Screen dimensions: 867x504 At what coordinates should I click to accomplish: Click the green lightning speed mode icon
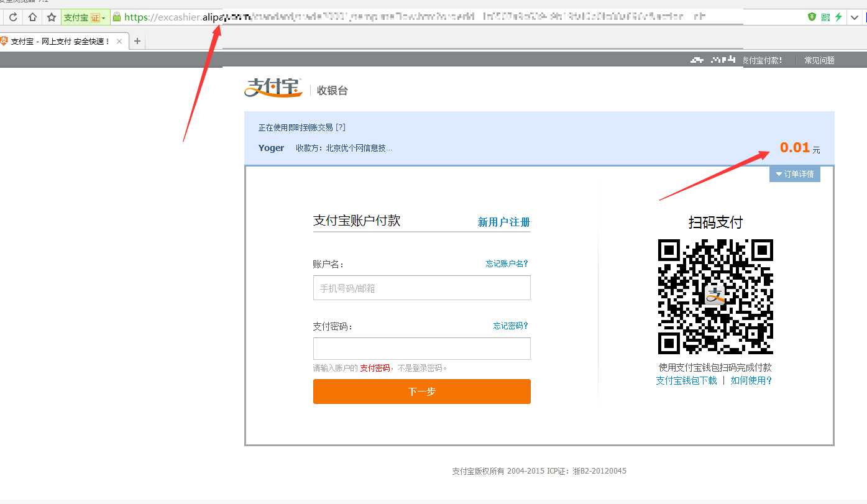pyautogui.click(x=838, y=17)
